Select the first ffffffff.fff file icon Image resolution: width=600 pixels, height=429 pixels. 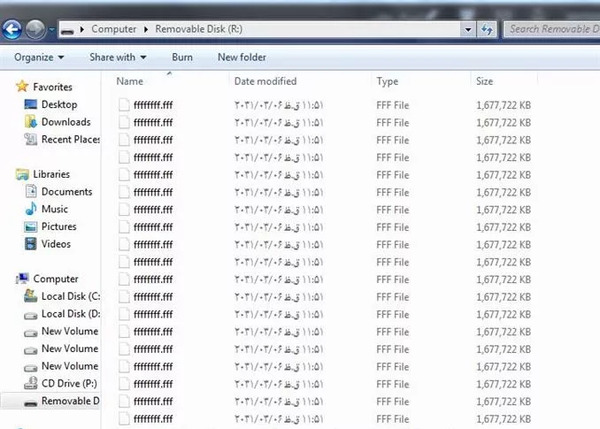coord(124,104)
